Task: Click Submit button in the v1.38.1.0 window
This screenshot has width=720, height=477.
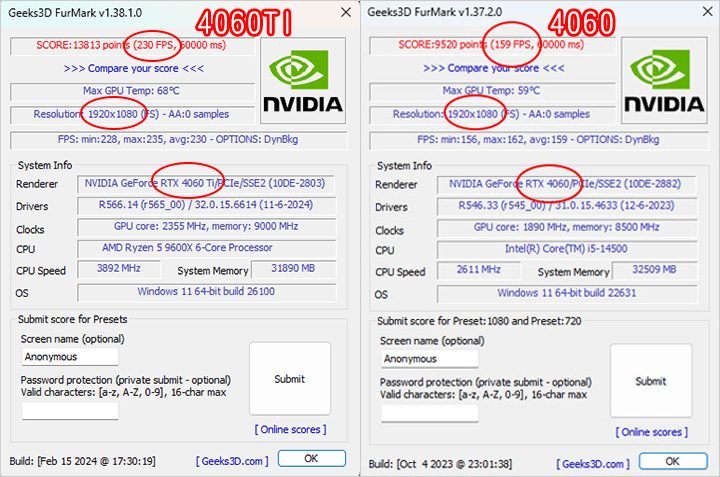Action: [x=290, y=379]
